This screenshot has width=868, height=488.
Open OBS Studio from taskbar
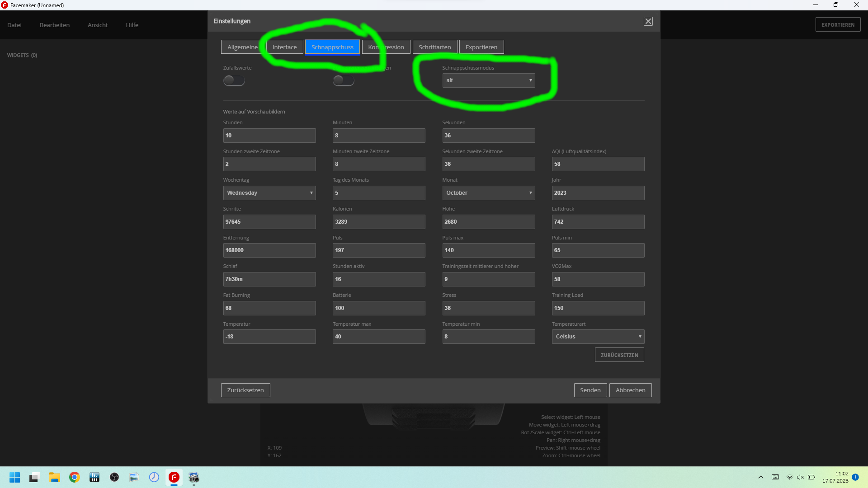pyautogui.click(x=114, y=477)
